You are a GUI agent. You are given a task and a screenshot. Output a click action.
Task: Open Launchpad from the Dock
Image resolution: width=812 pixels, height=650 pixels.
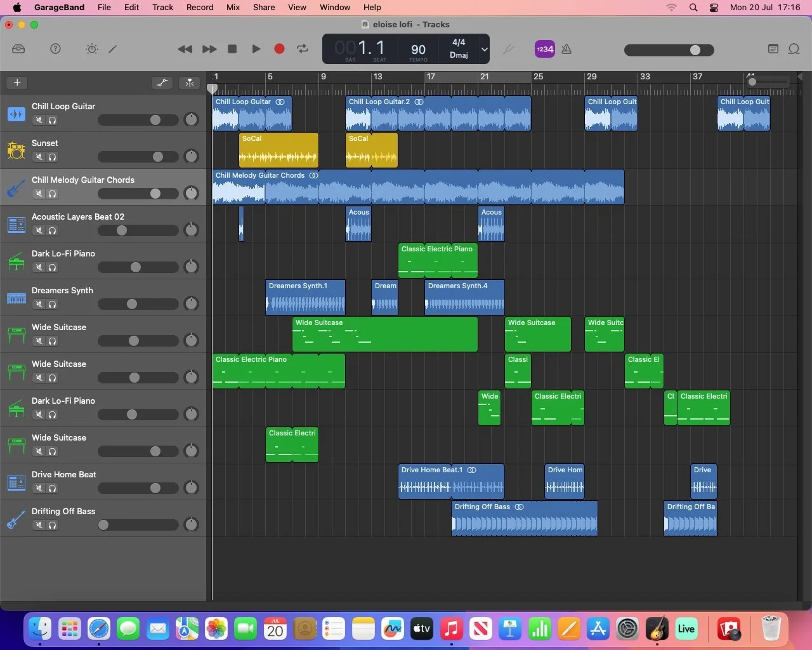(69, 629)
